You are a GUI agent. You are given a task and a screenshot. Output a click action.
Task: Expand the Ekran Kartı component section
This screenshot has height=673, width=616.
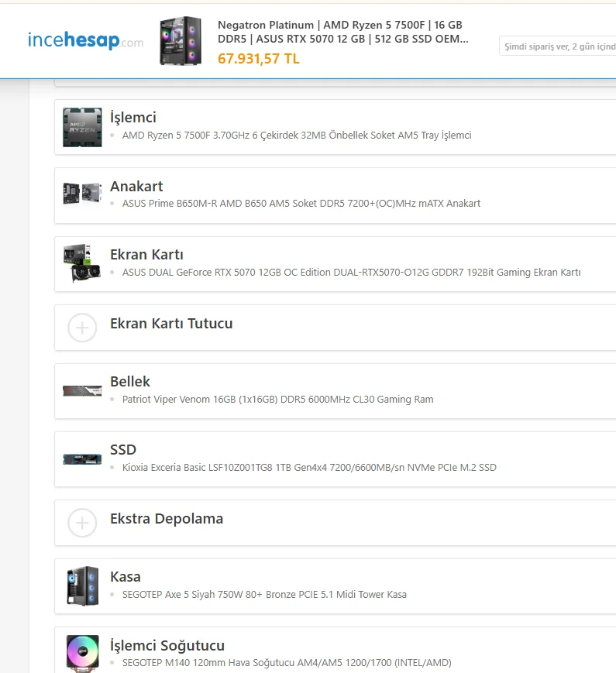pyautogui.click(x=335, y=264)
